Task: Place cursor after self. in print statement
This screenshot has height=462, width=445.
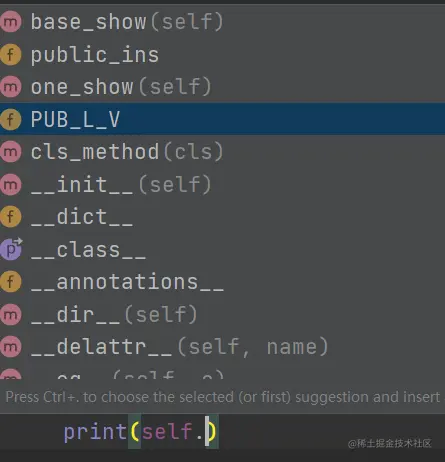Action: tap(205, 432)
